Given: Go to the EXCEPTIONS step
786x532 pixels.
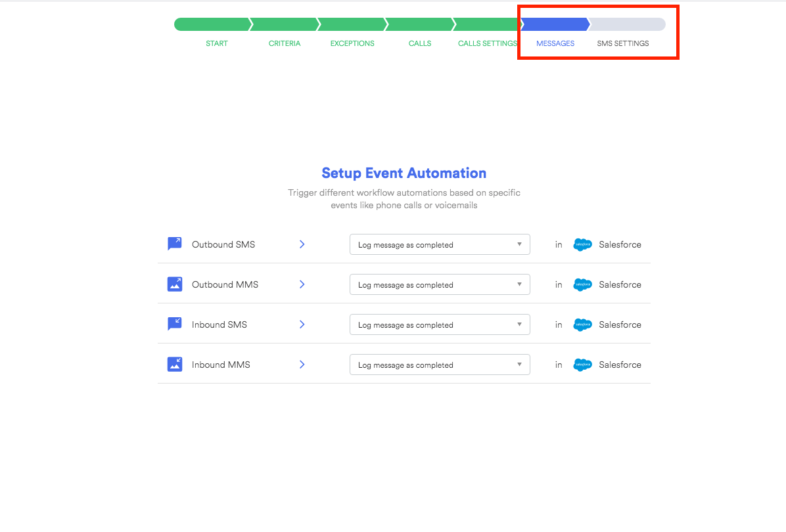Looking at the screenshot, I should pyautogui.click(x=352, y=43).
